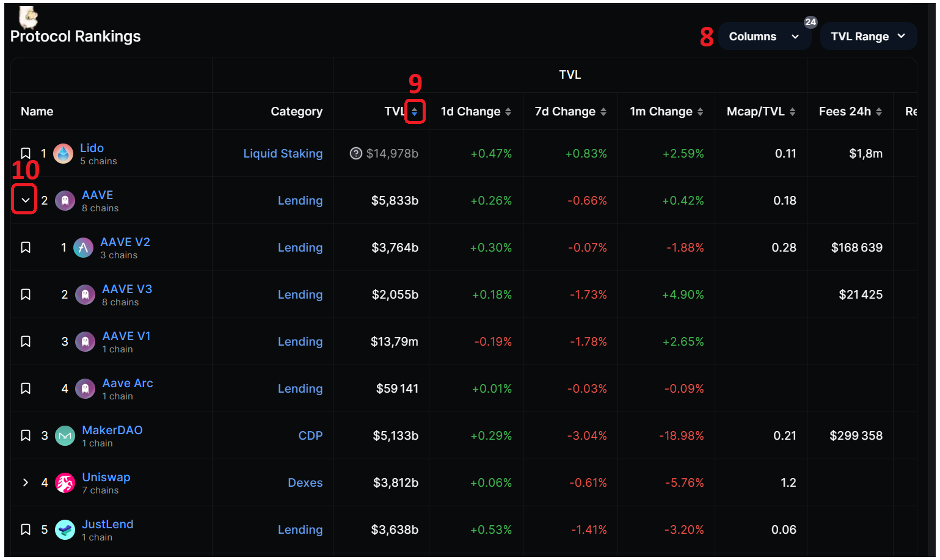Image resolution: width=940 pixels, height=560 pixels.
Task: Open the Columns dropdown
Action: pyautogui.click(x=764, y=37)
